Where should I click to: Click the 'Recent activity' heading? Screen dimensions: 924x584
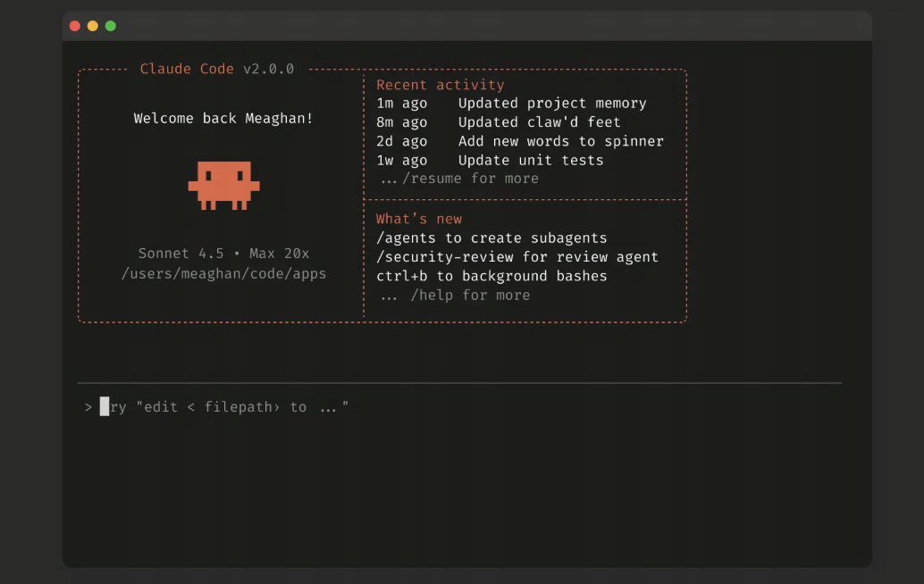tap(441, 85)
